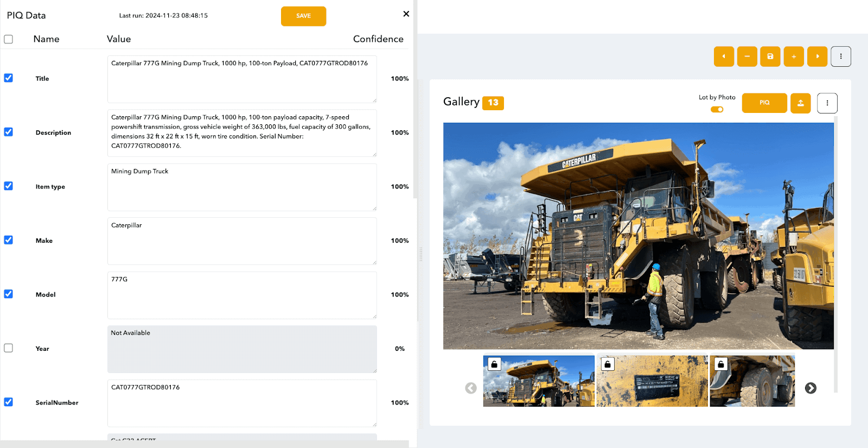Screen dimensions: 868x448
Task: Click lock icon on third thumbnail
Action: (721, 364)
